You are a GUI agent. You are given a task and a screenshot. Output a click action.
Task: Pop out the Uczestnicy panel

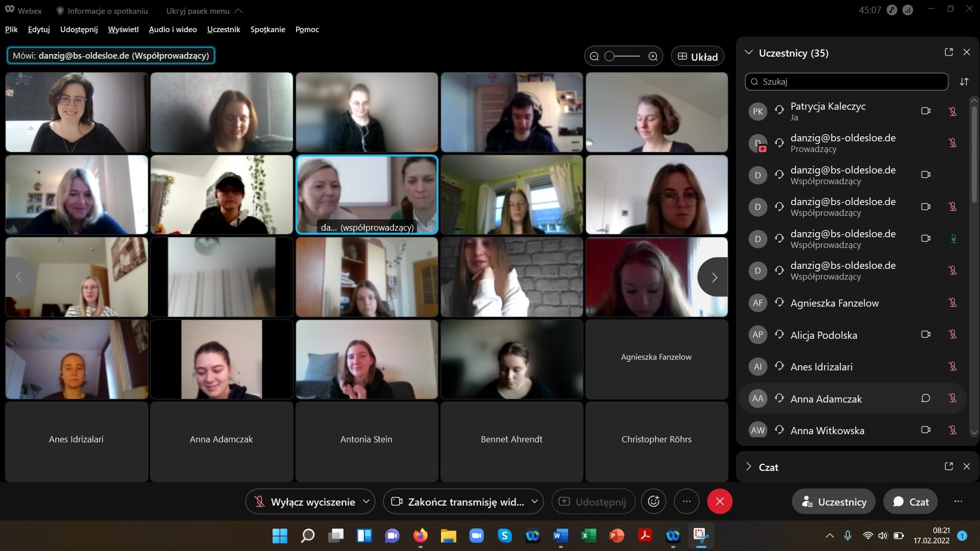(x=949, y=52)
